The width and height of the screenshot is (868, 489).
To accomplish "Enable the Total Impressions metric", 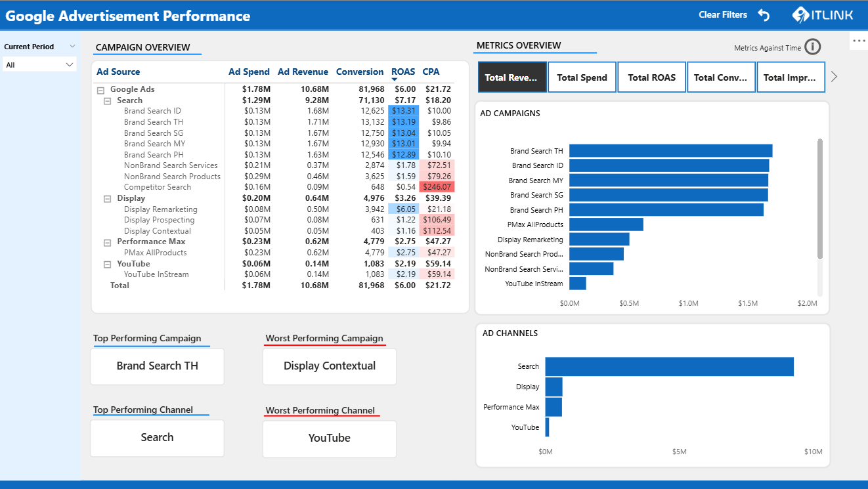I will coord(791,77).
